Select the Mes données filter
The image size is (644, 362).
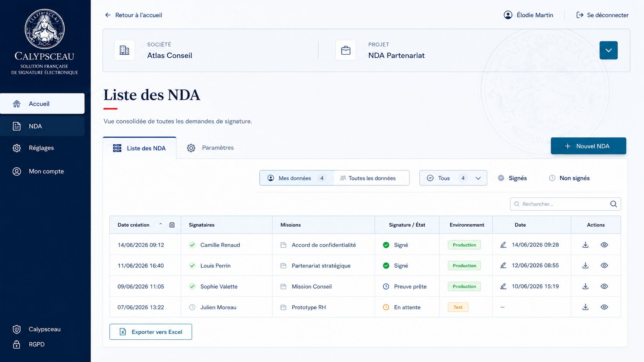pyautogui.click(x=297, y=178)
